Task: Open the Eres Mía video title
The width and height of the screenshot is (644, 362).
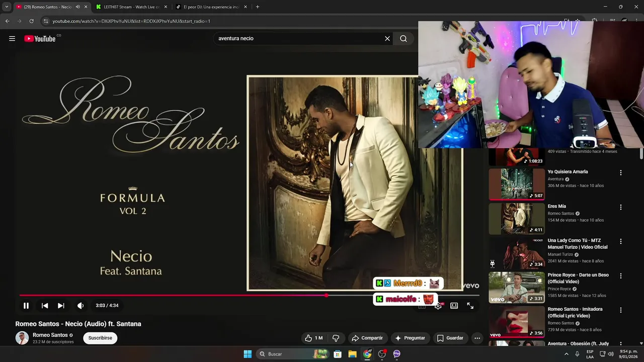Action: (x=556, y=206)
